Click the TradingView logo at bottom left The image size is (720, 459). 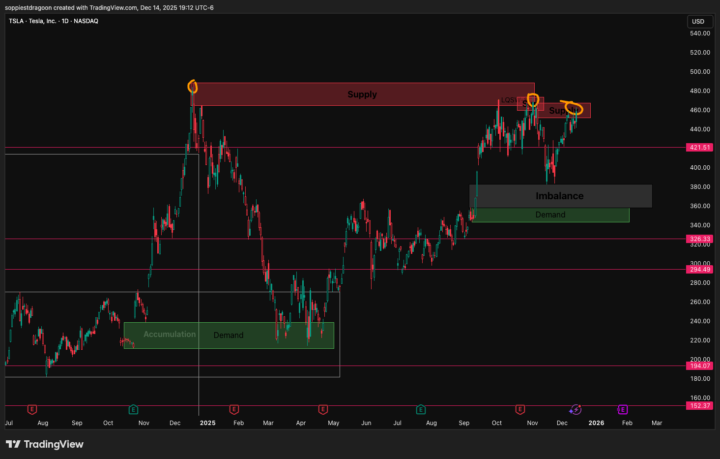click(45, 444)
